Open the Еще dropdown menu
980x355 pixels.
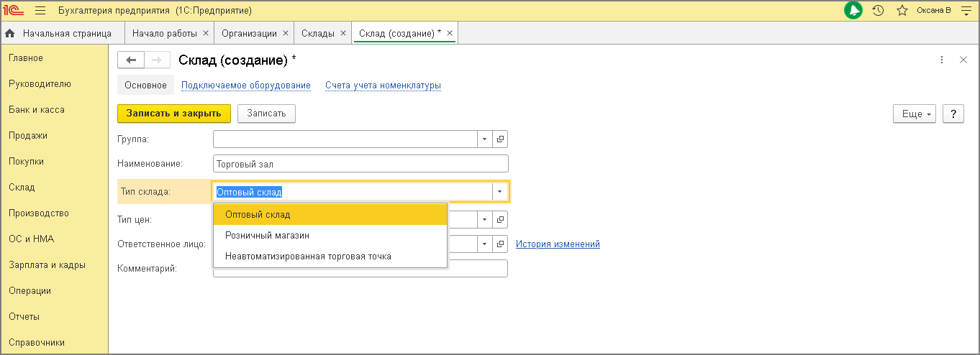click(x=914, y=114)
